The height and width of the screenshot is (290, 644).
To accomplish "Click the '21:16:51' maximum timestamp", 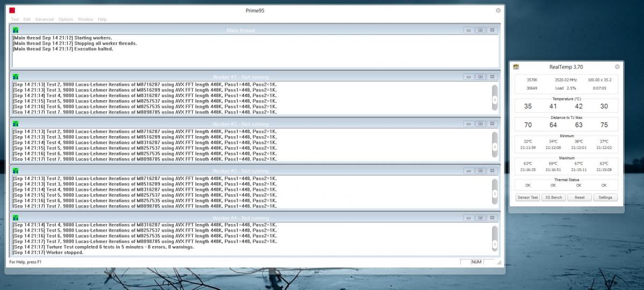I will click(553, 169).
